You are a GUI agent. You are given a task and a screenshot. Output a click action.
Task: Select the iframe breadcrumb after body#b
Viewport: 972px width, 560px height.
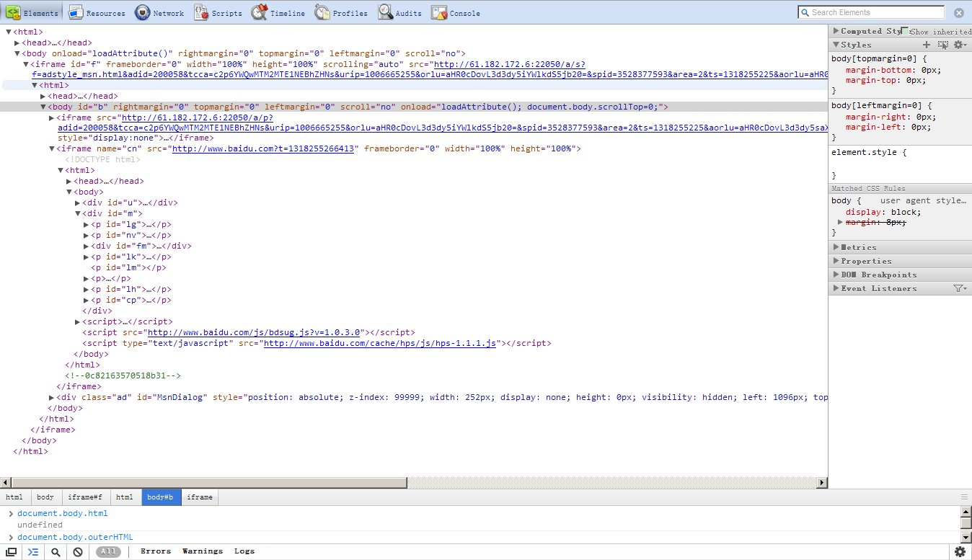click(x=200, y=497)
